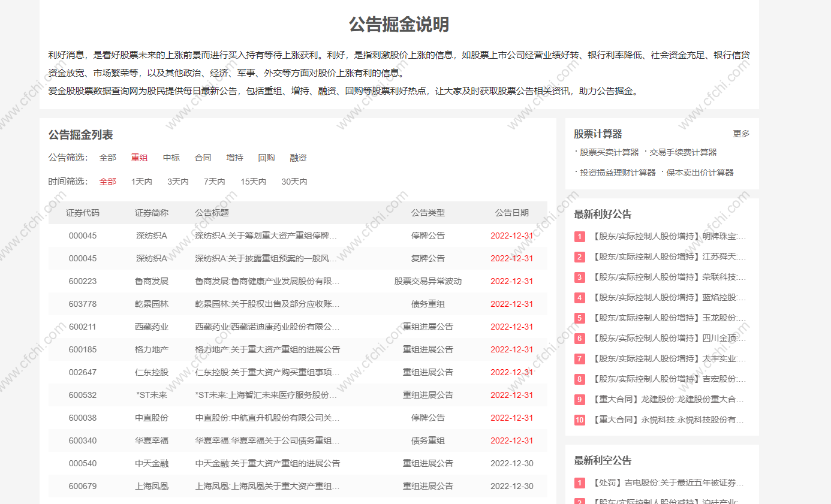Set the time filter to 3天内
831x504 pixels.
click(x=178, y=182)
